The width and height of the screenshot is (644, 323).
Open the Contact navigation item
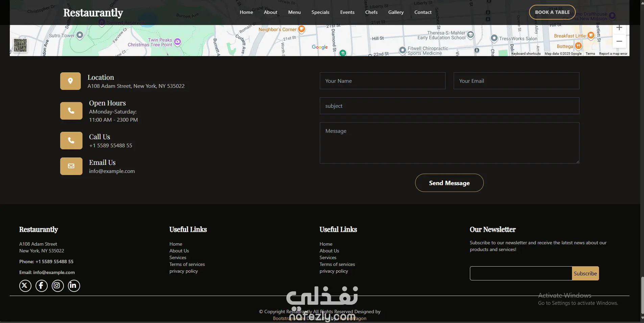coord(423,12)
